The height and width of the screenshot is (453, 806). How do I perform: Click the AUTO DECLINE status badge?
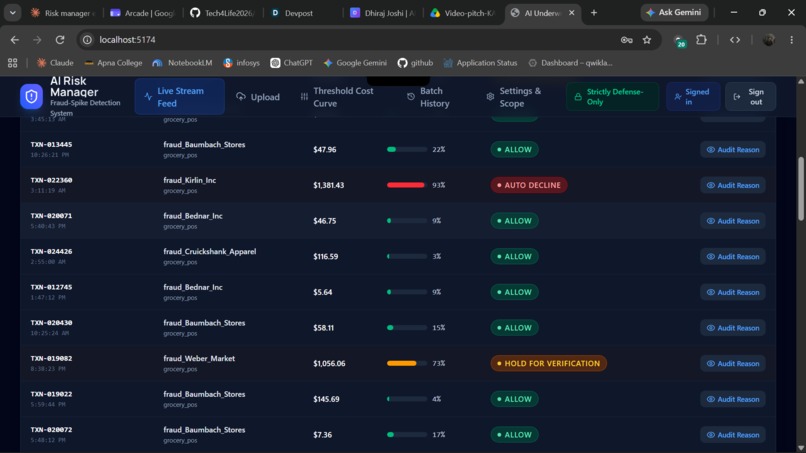529,185
